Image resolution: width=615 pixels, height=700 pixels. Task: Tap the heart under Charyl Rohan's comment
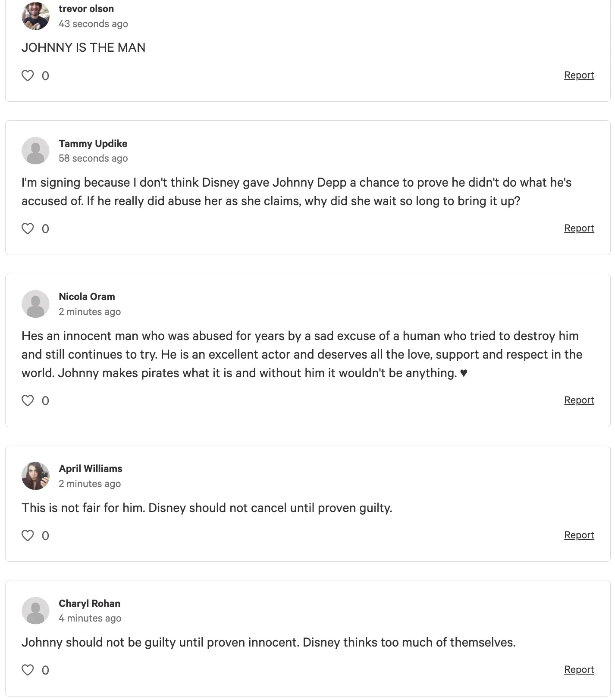[28, 670]
